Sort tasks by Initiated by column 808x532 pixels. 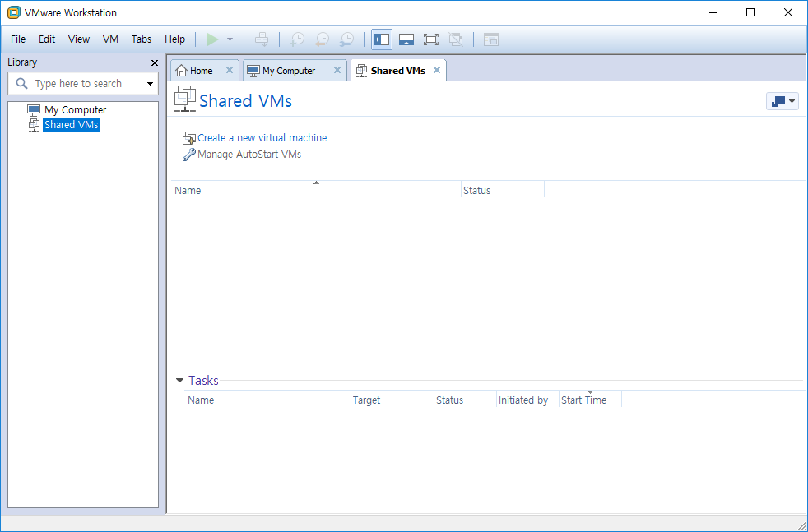(x=527, y=400)
